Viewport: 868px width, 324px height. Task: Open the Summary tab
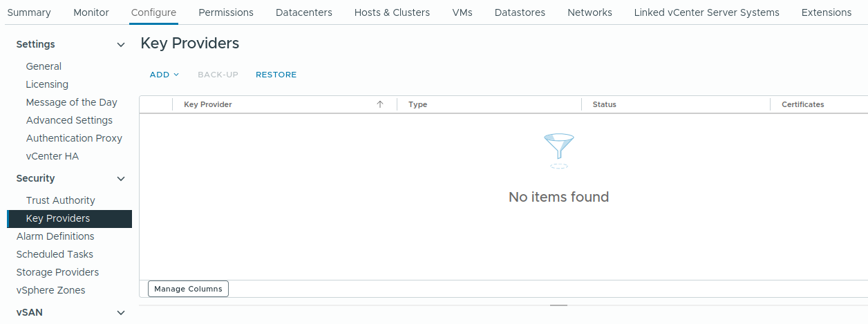29,12
